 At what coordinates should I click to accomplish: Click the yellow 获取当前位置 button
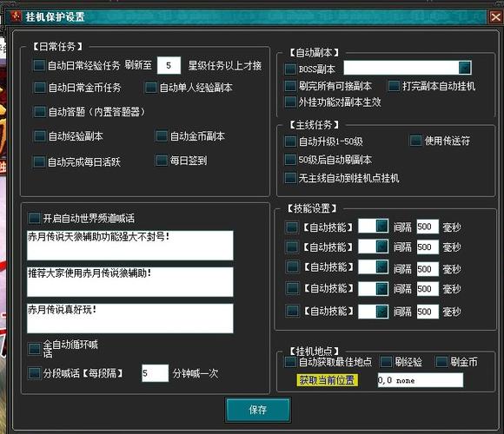pos(327,380)
